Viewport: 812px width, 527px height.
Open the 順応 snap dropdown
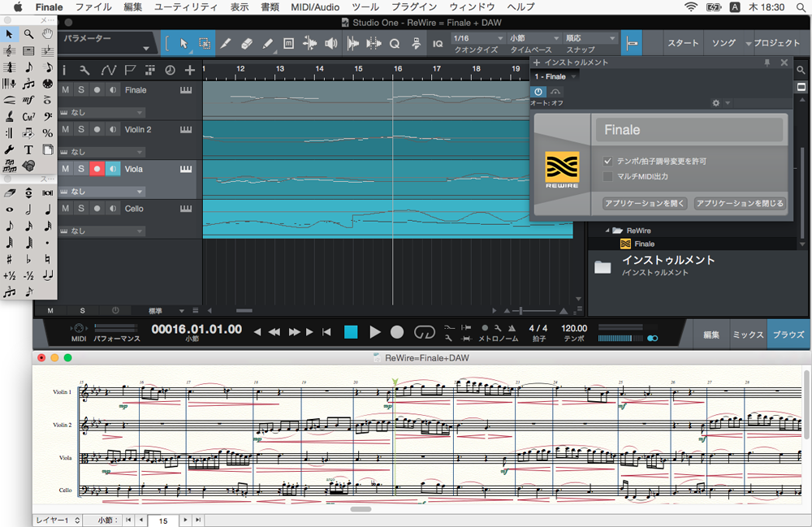(x=590, y=38)
